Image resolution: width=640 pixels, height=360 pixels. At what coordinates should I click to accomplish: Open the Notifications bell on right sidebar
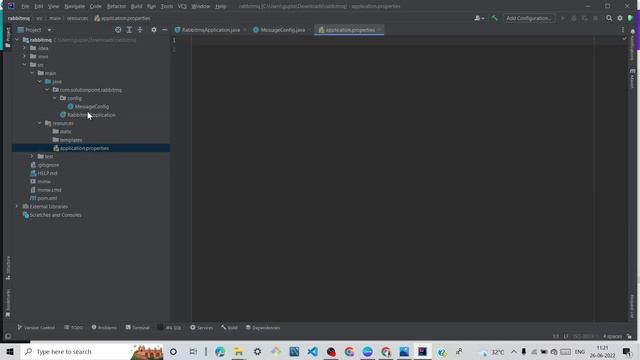(633, 31)
